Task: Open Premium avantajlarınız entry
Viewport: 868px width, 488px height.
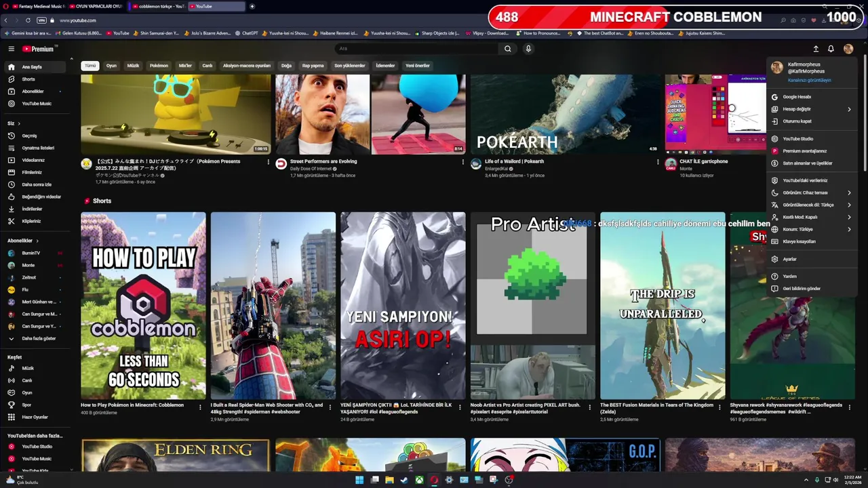Action: [x=812, y=151]
